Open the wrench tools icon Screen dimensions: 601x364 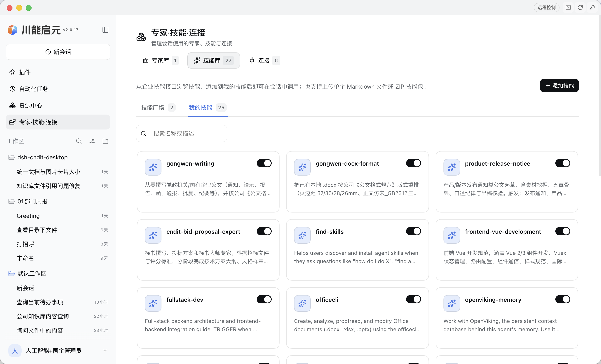(x=592, y=7)
